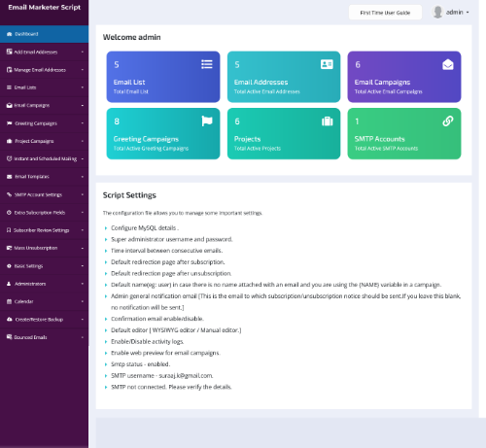Expand Add Email Addresses submenu arrow

pos(83,52)
